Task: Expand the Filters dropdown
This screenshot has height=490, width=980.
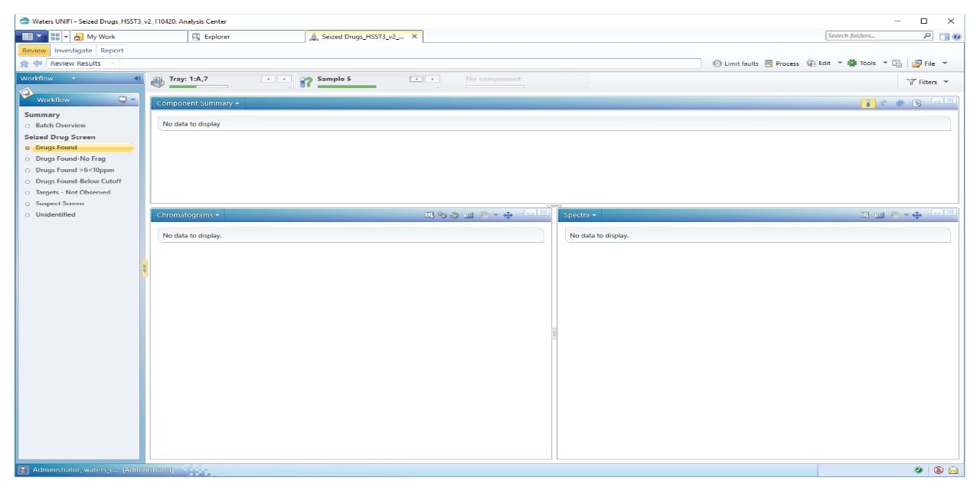Action: [x=927, y=82]
